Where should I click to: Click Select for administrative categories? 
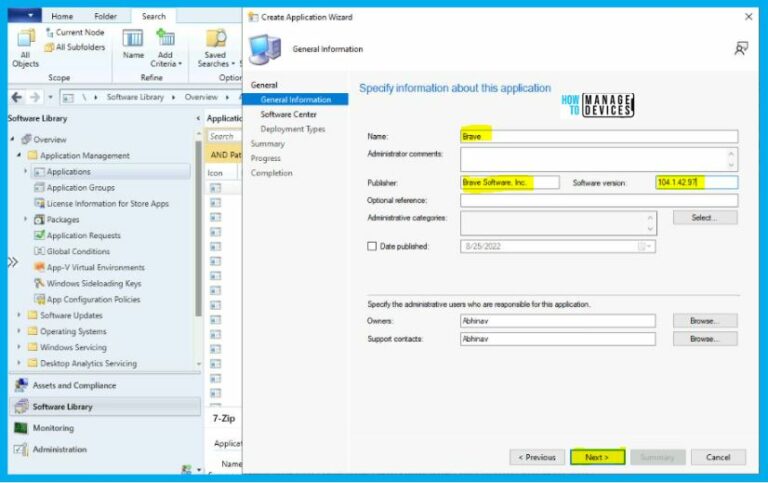[705, 217]
